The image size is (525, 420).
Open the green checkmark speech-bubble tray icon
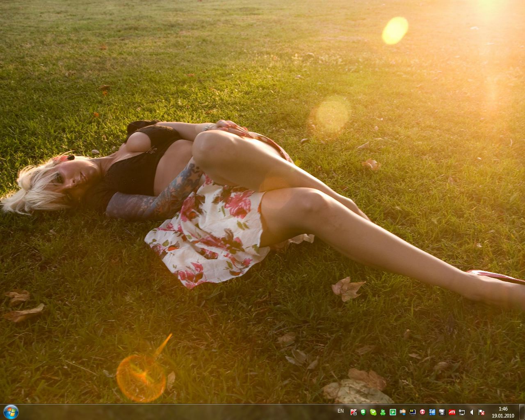373,412
